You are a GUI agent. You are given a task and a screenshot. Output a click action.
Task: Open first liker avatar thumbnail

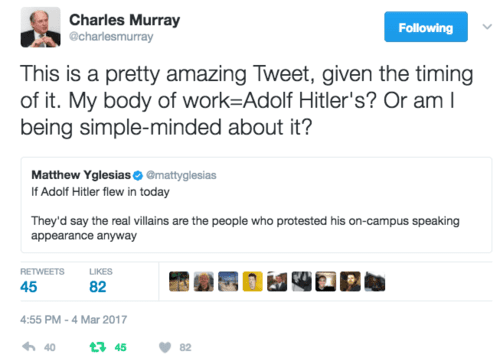[179, 281]
